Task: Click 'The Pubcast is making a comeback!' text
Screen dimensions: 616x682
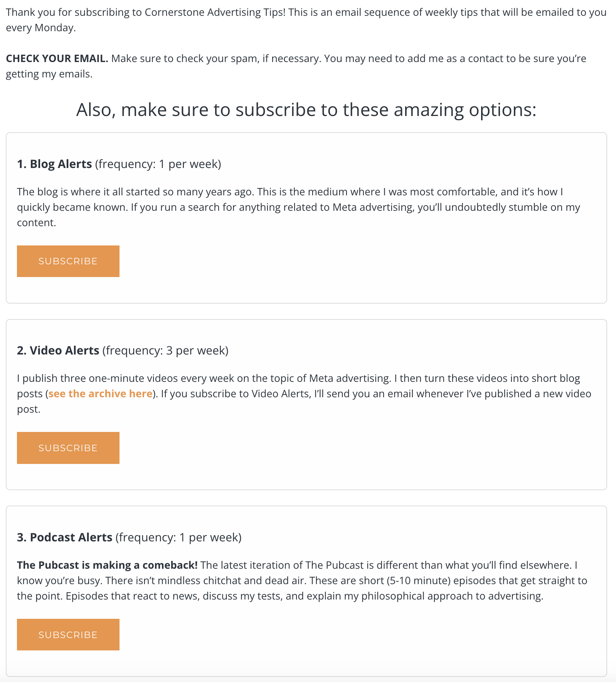Action: (107, 565)
